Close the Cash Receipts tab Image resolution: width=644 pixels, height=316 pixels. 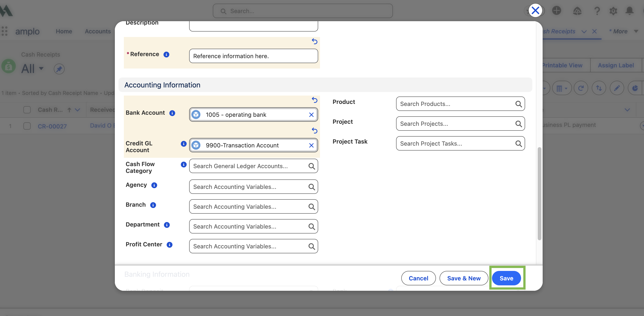(x=594, y=31)
